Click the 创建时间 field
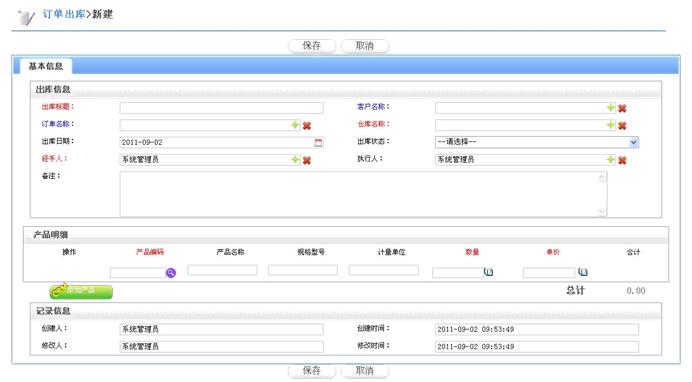Image resolution: width=692 pixels, height=382 pixels. (x=537, y=329)
